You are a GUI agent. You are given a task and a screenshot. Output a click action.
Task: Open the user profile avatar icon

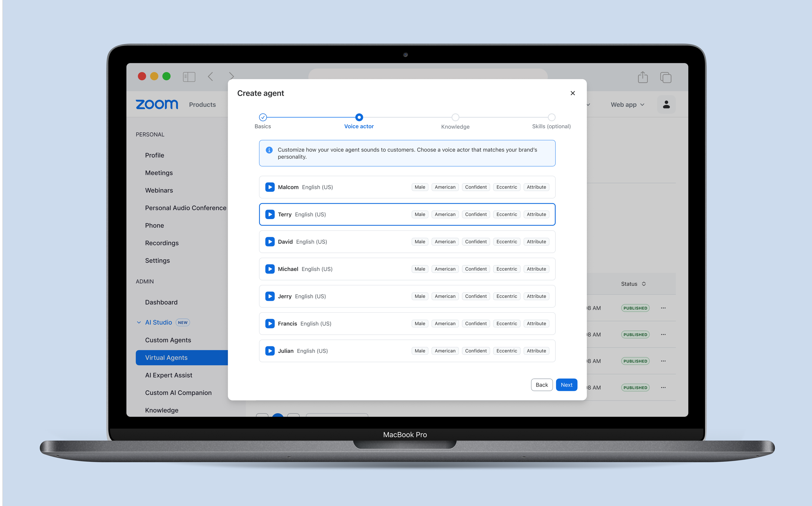coord(666,105)
